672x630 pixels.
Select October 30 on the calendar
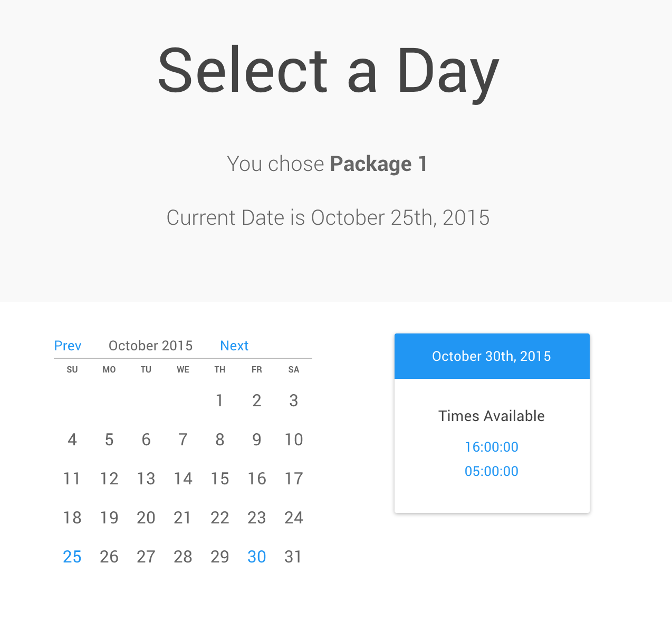coord(257,556)
